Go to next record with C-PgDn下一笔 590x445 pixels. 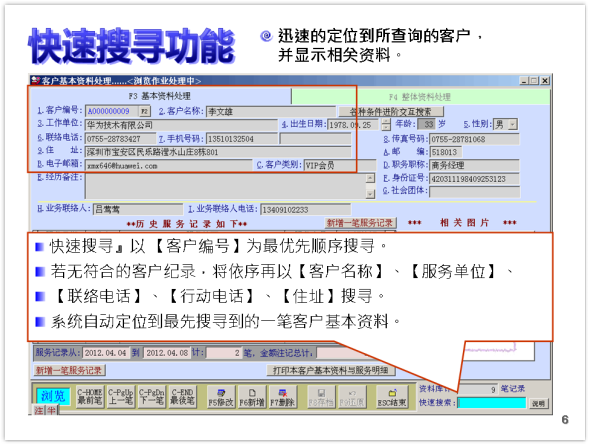click(151, 396)
